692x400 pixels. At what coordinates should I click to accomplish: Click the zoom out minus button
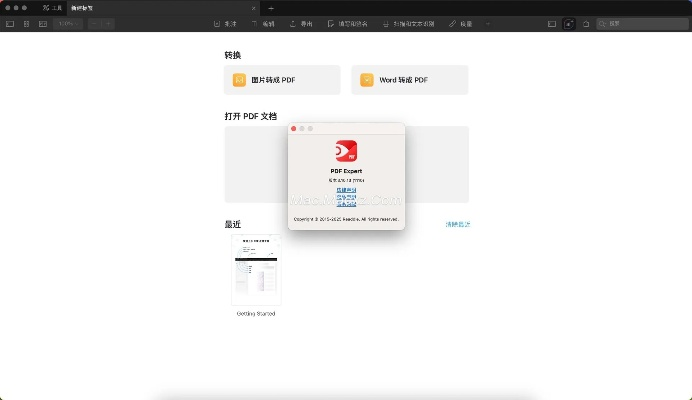click(94, 23)
